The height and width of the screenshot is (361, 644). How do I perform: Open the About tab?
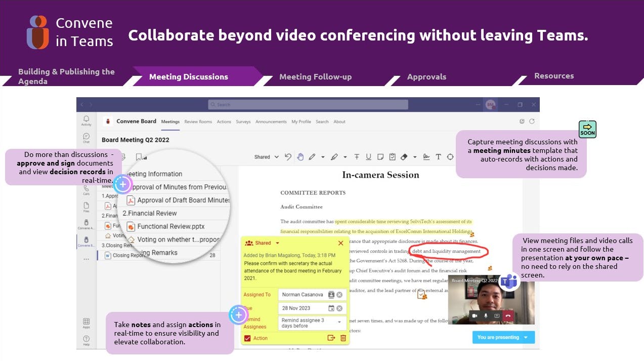(x=339, y=122)
